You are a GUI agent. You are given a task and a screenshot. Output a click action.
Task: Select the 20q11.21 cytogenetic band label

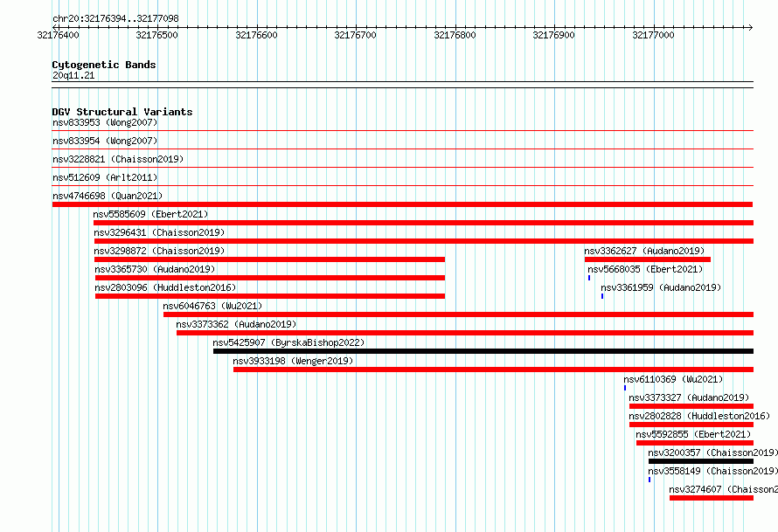73,75
